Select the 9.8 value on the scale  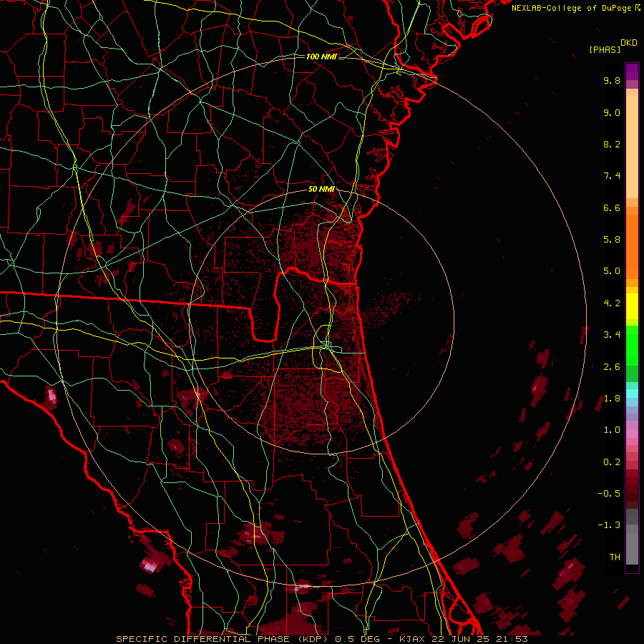pos(612,80)
